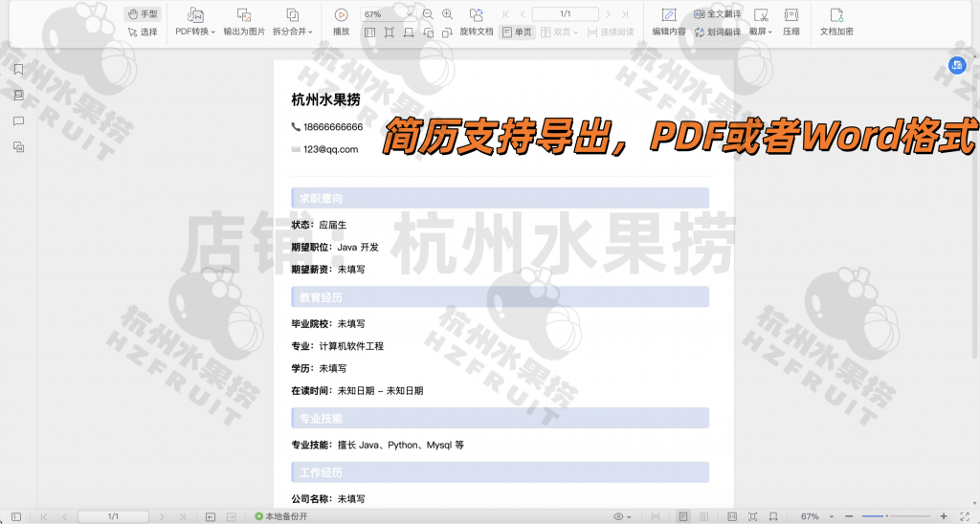
Task: Select single page layout in status bar
Action: tap(683, 516)
